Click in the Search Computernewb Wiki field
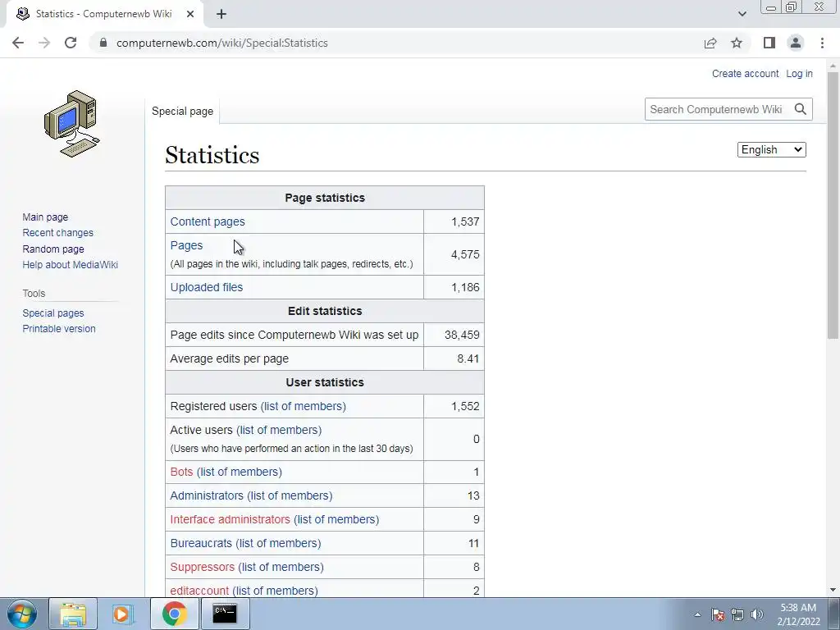840x630 pixels. coord(718,109)
